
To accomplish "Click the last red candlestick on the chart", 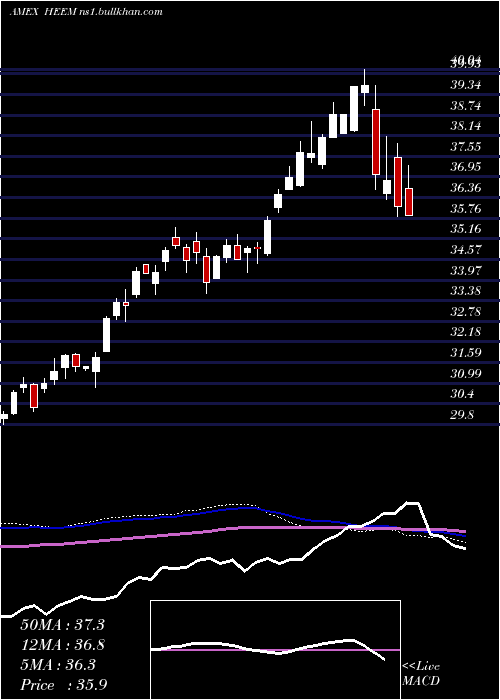I will pos(409,202).
